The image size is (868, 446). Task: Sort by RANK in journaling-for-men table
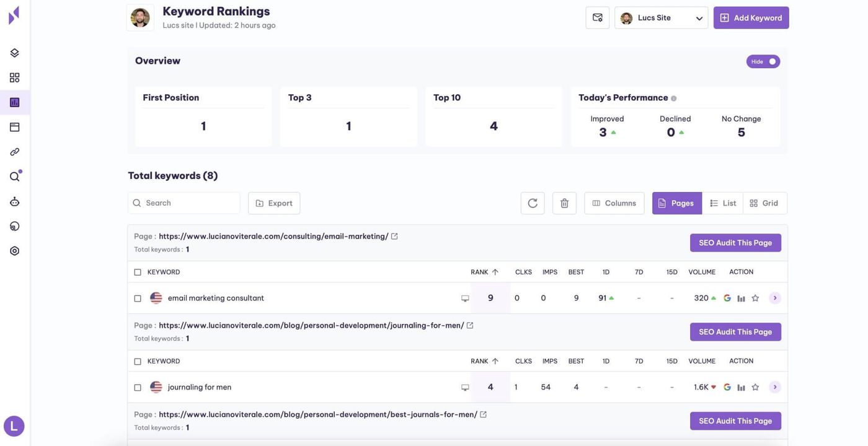click(x=485, y=362)
